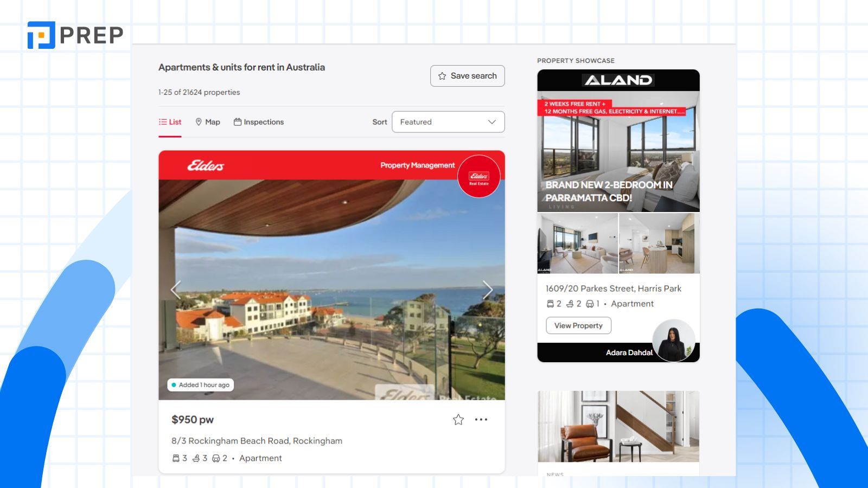Click the PROPERTY SHOWCASE heading
This screenshot has height=488, width=868.
(576, 61)
